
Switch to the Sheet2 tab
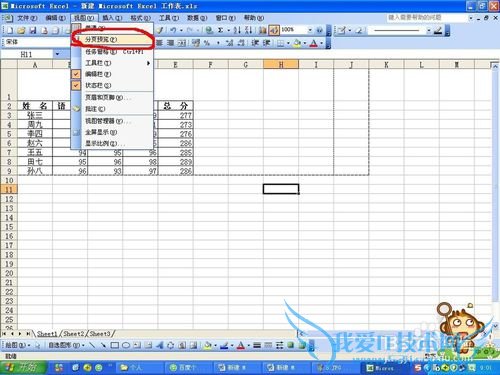(x=74, y=333)
